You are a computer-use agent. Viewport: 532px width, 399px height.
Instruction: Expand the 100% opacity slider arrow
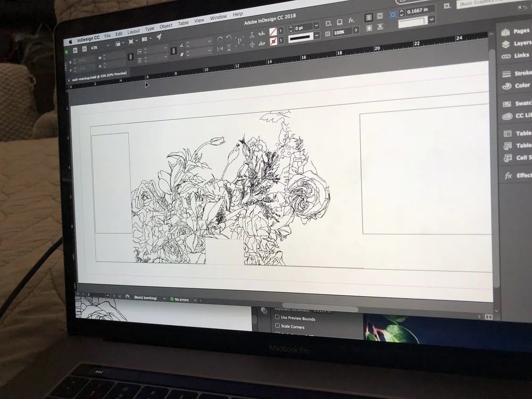(x=355, y=30)
